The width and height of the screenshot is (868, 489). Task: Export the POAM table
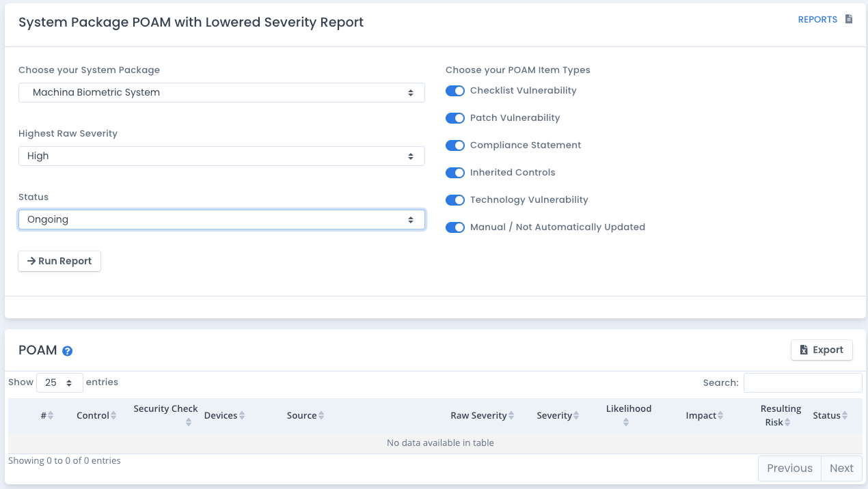(x=822, y=350)
